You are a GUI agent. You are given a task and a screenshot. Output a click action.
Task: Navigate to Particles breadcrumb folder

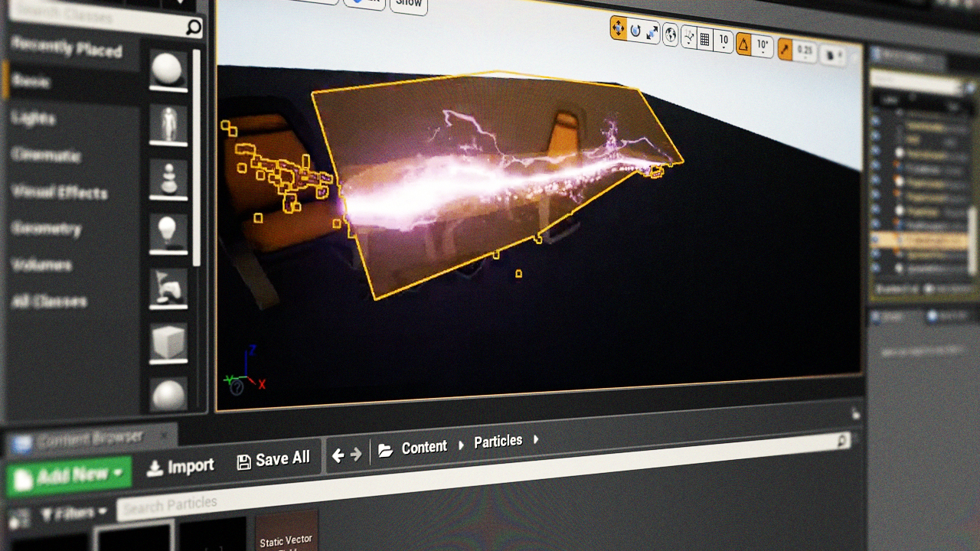pos(498,442)
